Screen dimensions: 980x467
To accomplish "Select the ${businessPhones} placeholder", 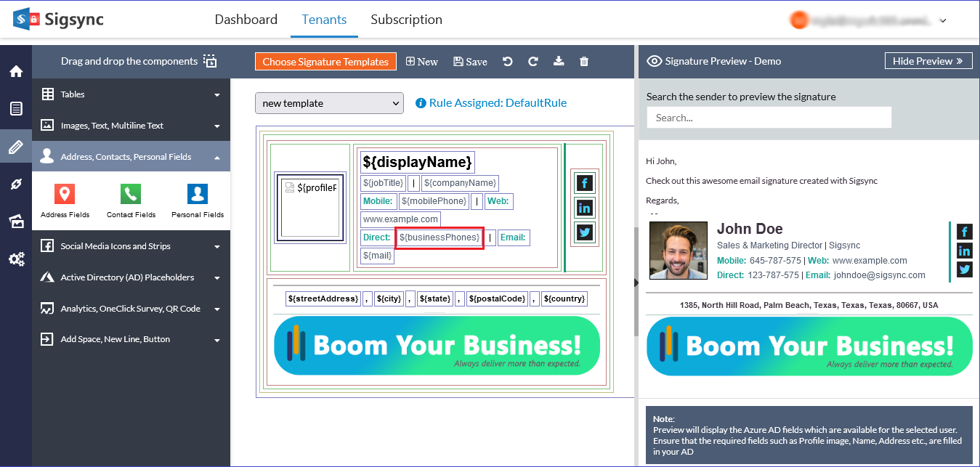I will [x=440, y=237].
